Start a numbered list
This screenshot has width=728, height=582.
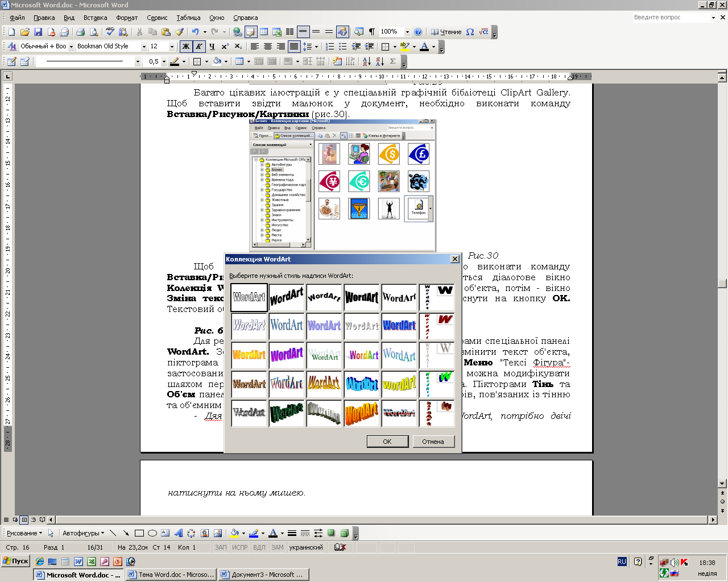pos(330,47)
